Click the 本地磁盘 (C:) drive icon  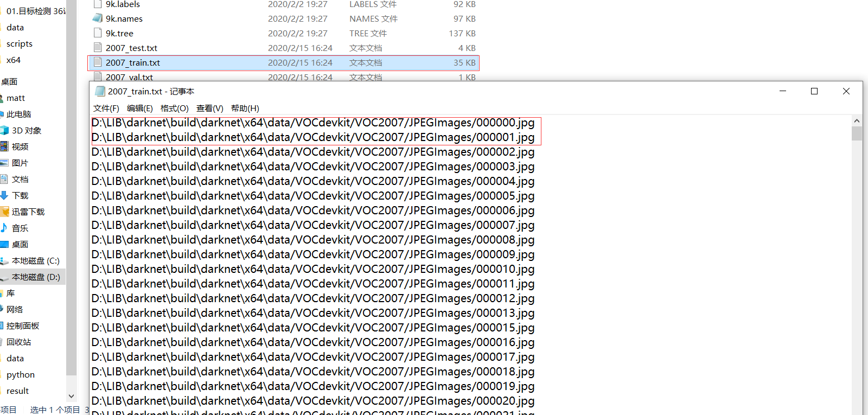(x=4, y=260)
